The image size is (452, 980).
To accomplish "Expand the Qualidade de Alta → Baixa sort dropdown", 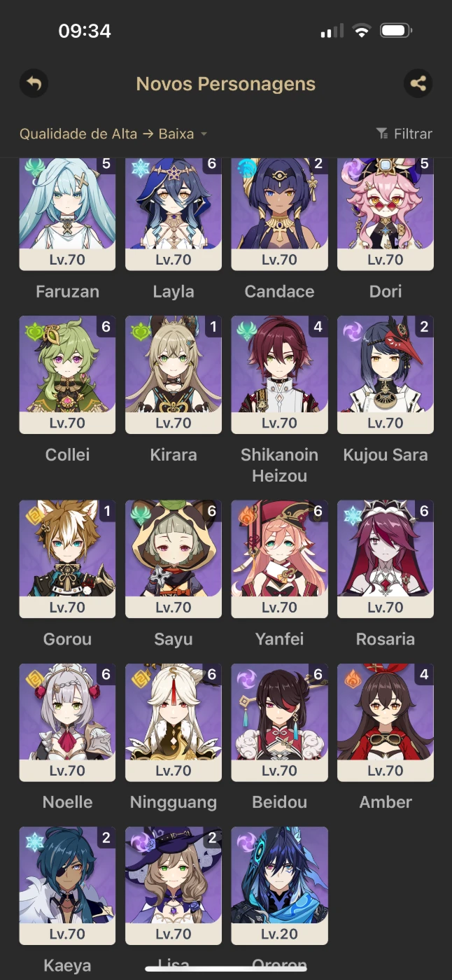I will 113,134.
